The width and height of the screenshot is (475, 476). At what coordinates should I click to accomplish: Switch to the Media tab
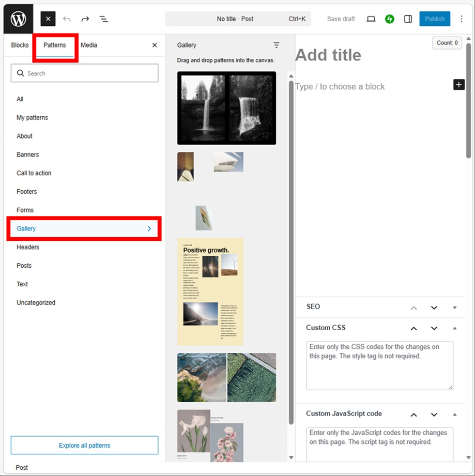click(x=89, y=45)
